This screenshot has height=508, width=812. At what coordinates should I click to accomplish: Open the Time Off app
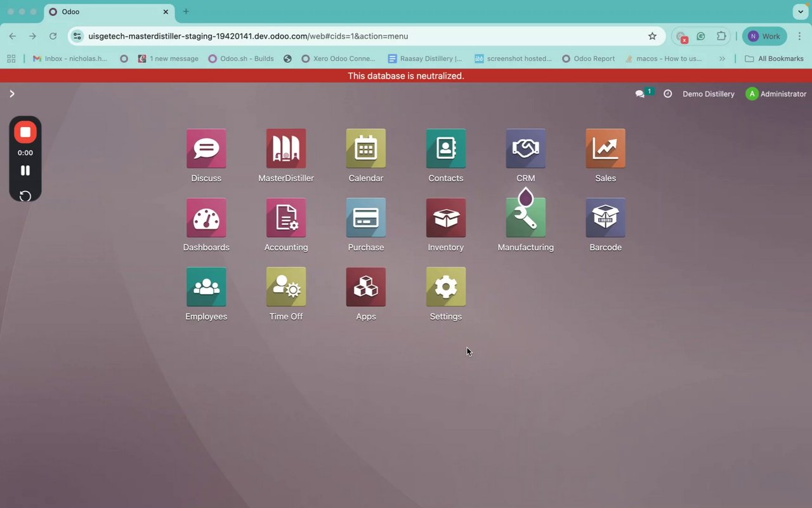(x=286, y=287)
